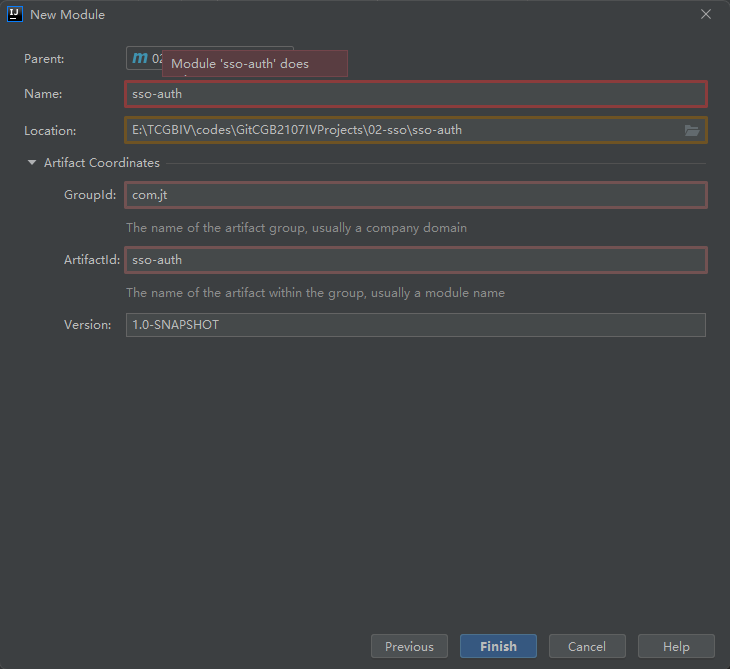Click the Version field 1.0-SNAPSHOT
This screenshot has height=669, width=730.
416,325
